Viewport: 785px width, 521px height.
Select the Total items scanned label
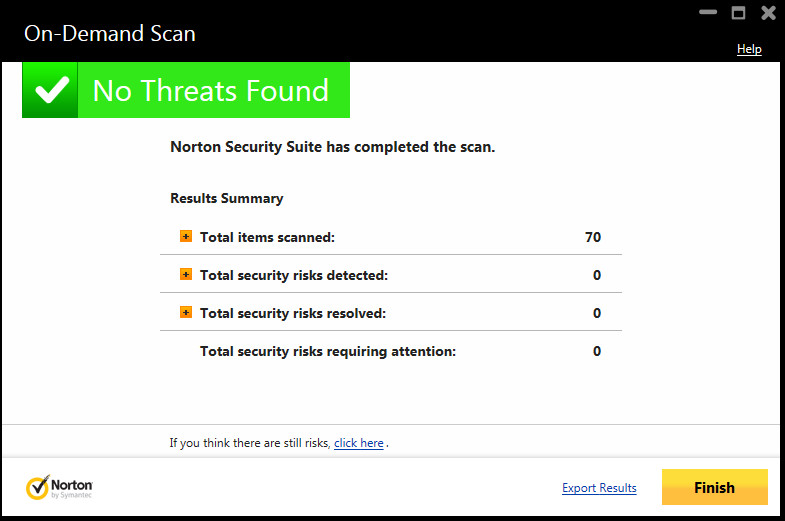pyautogui.click(x=267, y=238)
